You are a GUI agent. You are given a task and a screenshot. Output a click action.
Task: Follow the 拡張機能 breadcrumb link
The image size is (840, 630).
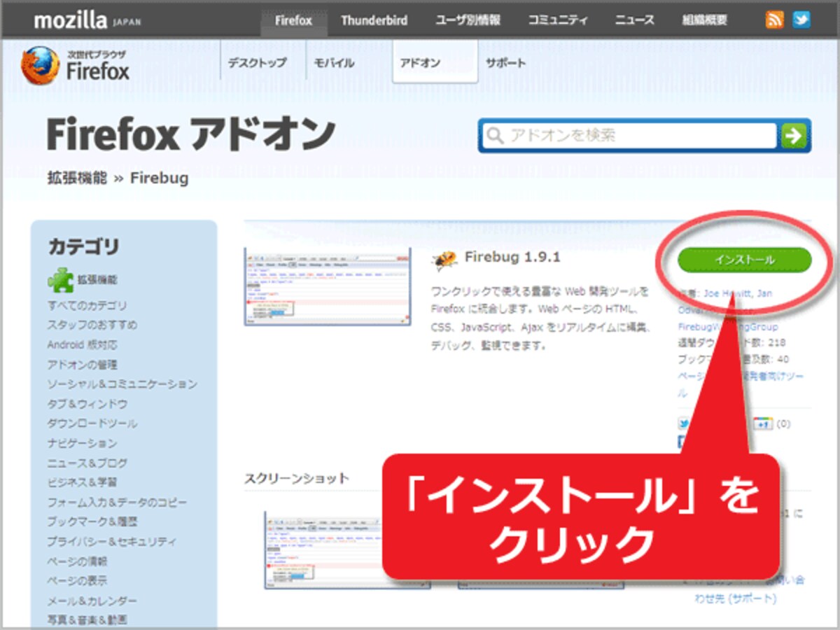coord(78,178)
